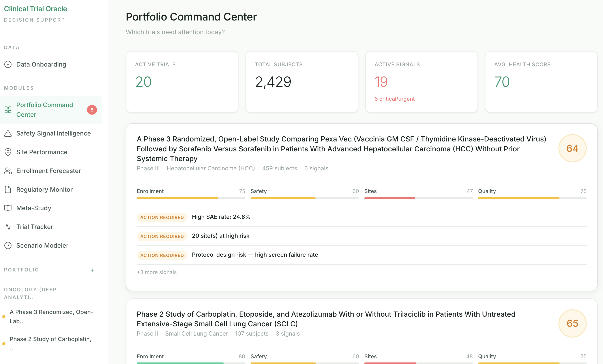Image resolution: width=603 pixels, height=364 pixels.
Task: Click the Active Signals 19 summary card
Action: pyautogui.click(x=421, y=82)
